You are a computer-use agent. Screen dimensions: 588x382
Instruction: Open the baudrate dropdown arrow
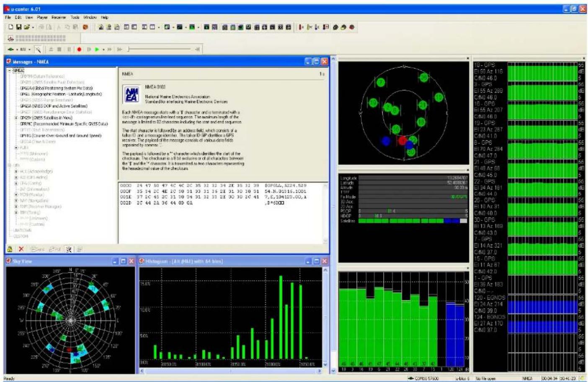29,49
